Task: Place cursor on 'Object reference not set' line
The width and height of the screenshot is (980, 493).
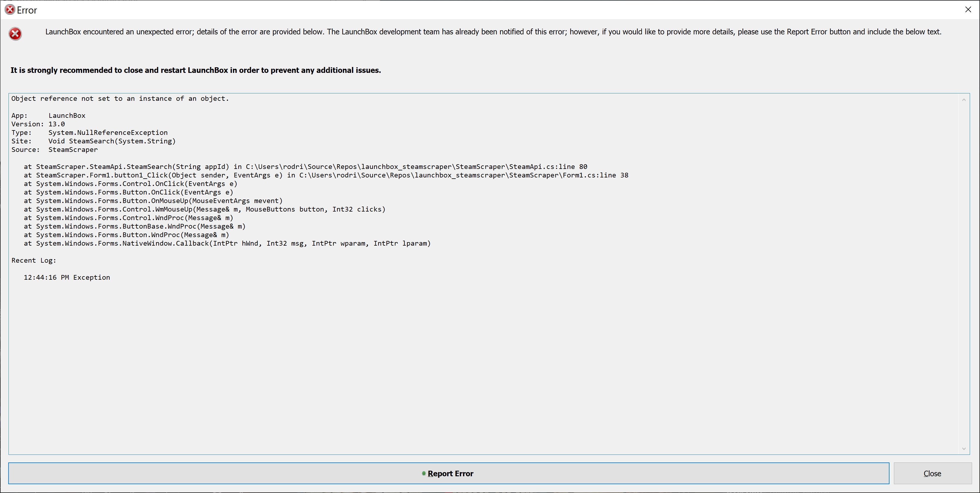Action: click(x=120, y=98)
